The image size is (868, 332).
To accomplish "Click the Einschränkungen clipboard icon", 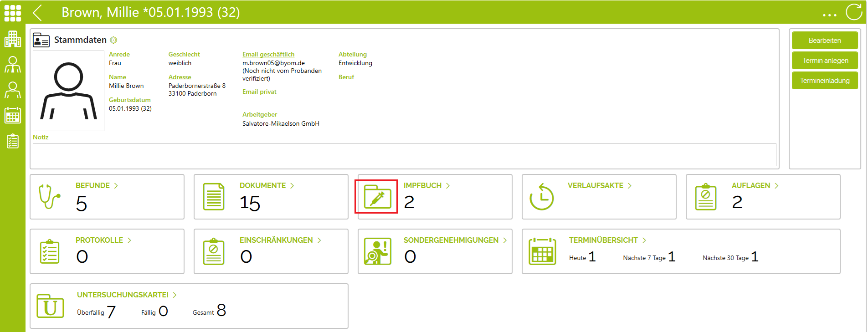I will tap(214, 251).
